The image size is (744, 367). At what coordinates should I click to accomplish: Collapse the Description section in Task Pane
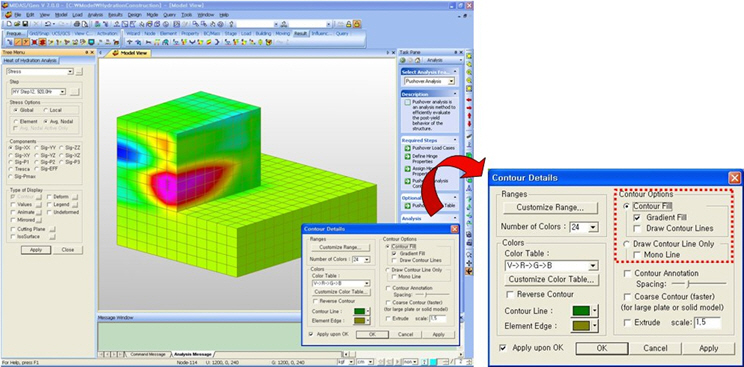tap(455, 94)
